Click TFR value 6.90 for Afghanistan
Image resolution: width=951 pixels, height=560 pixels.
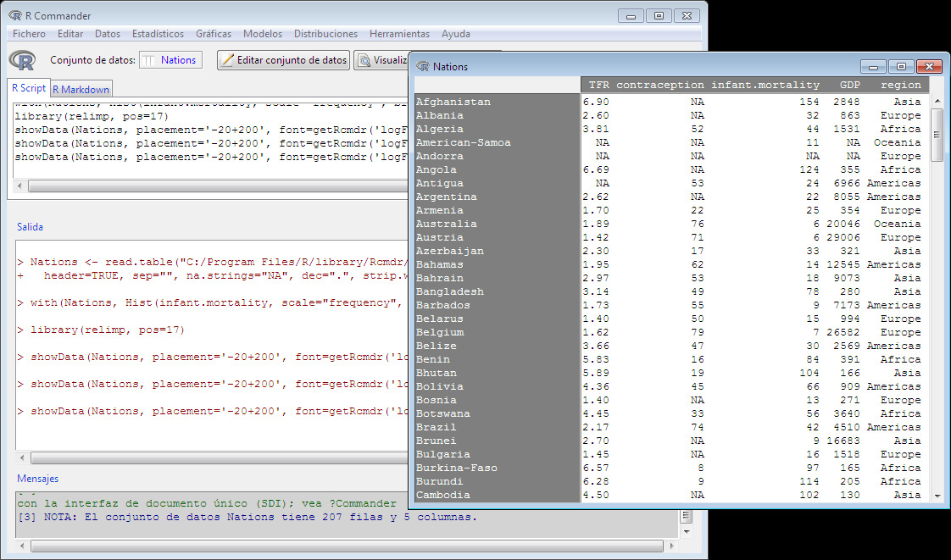click(596, 102)
